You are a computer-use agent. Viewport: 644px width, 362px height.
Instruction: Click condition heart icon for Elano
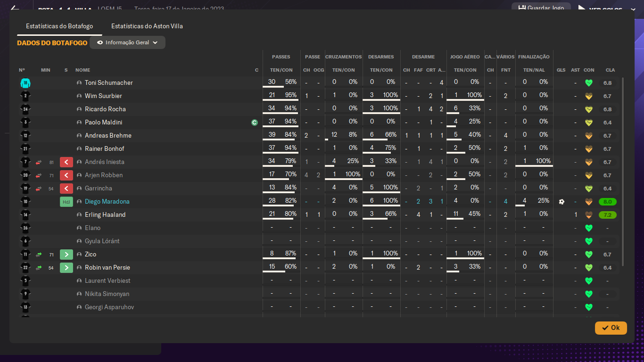point(588,228)
